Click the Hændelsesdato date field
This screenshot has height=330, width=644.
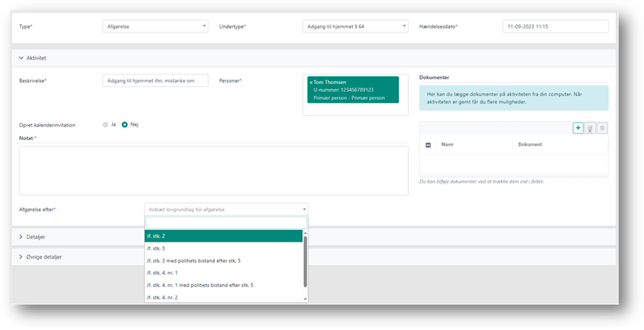[555, 27]
